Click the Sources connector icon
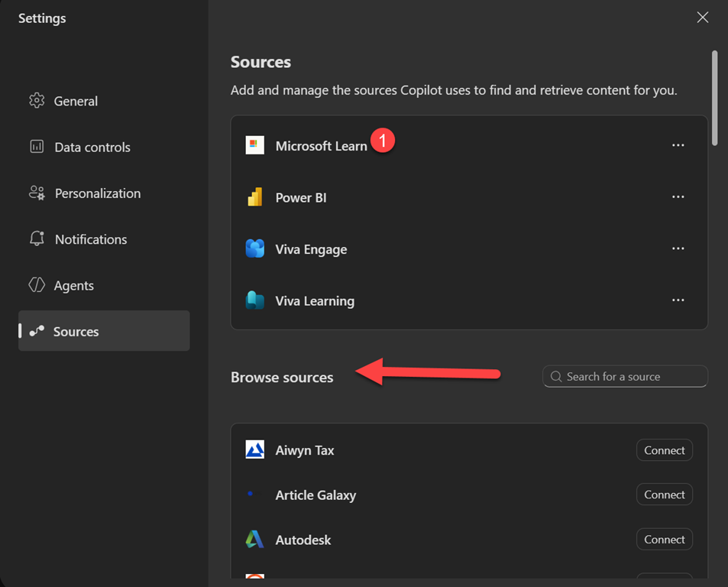This screenshot has height=587, width=728. (x=37, y=331)
